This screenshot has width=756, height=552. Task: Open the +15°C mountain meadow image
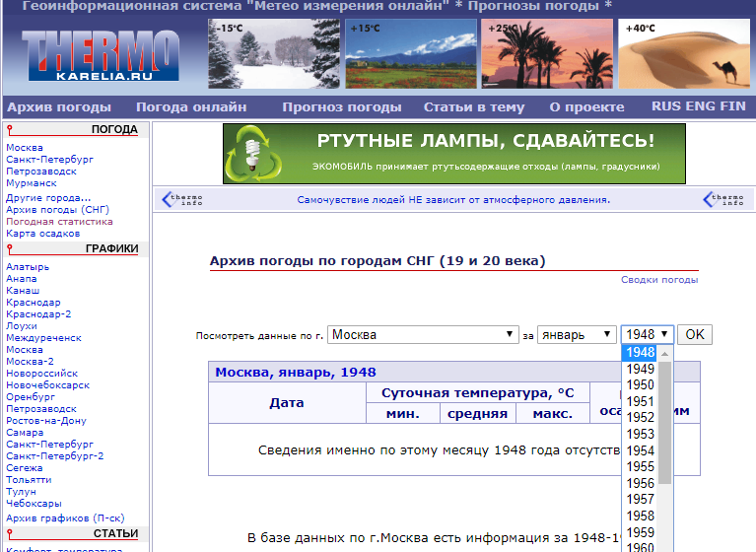(411, 53)
